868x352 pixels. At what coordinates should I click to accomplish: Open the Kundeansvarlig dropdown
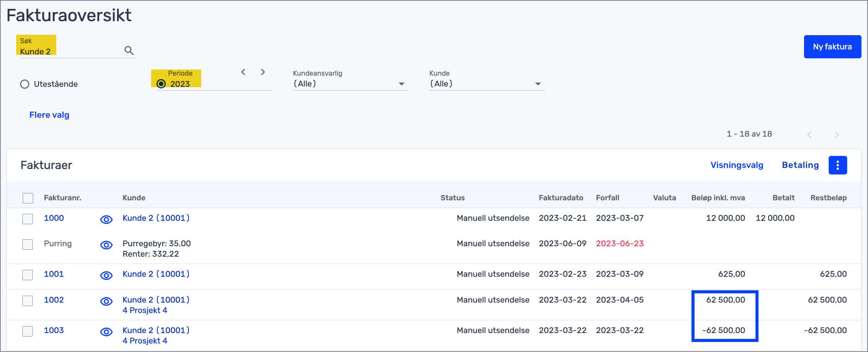pos(350,84)
